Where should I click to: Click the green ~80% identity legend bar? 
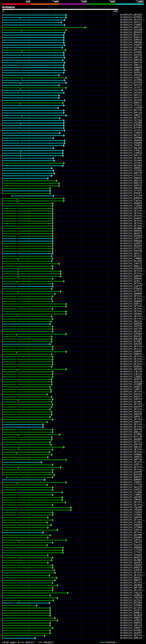[101, 4]
